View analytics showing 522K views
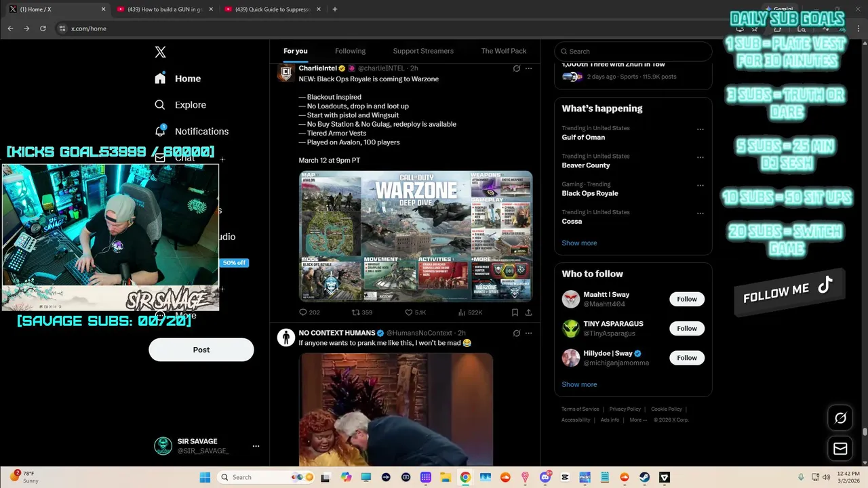Image resolution: width=868 pixels, height=488 pixels. [x=470, y=312]
